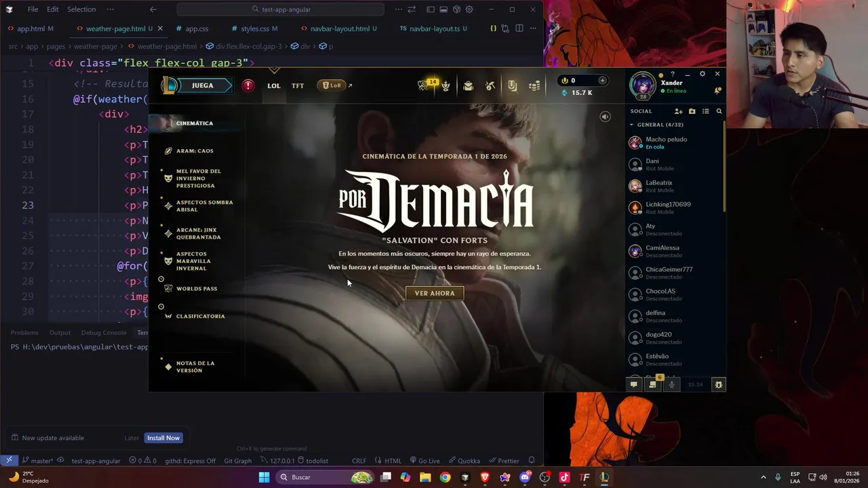Click the VER AHORA button
This screenshot has height=488, width=868.
click(x=435, y=293)
